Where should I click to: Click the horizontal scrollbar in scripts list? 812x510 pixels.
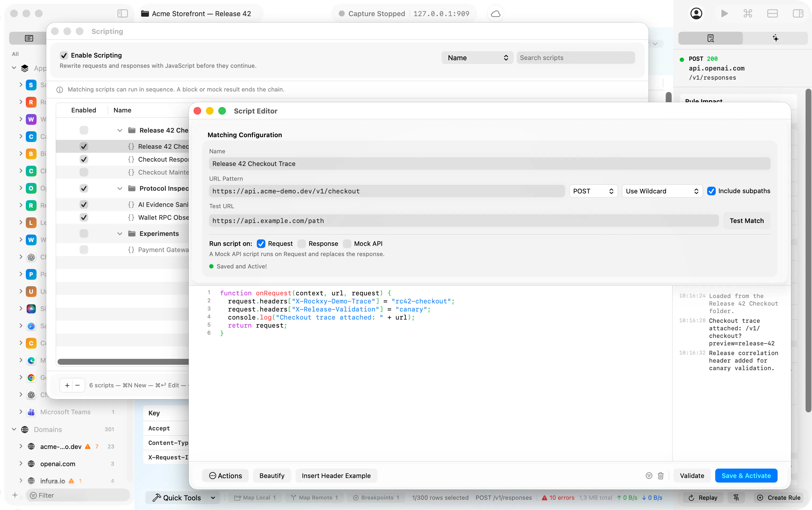point(123,362)
